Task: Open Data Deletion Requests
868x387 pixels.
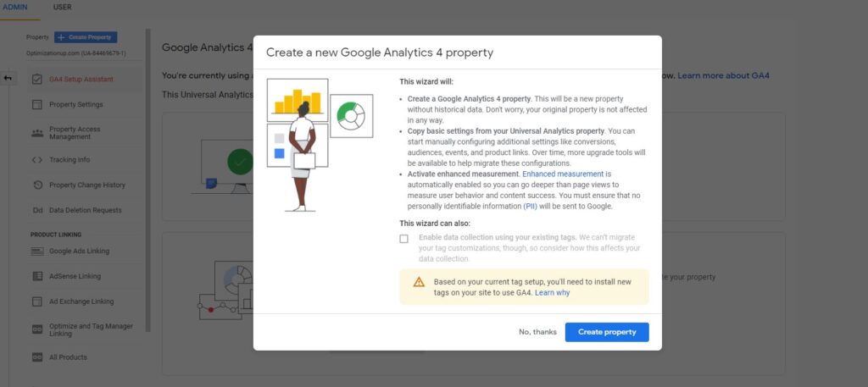Action: point(86,210)
